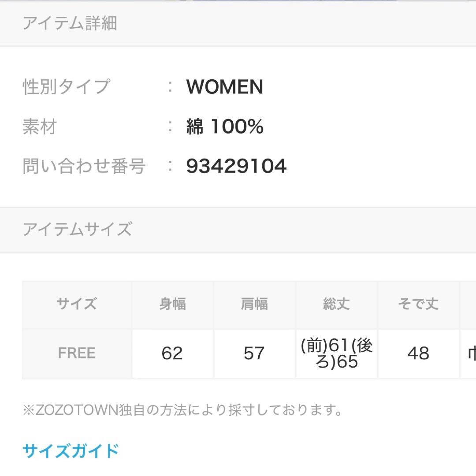476x476 pixels.
Task: Click the そで丈 column header
Action: (418, 304)
